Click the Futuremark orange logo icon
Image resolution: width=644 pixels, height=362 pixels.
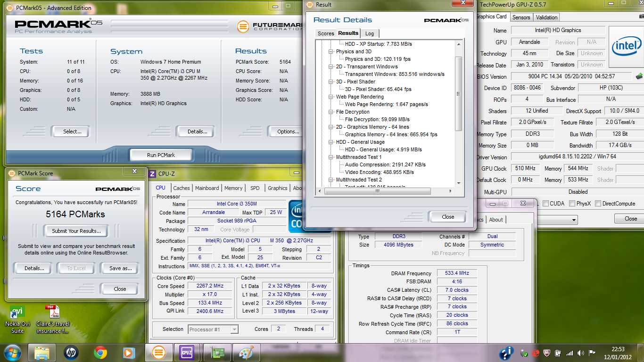[243, 26]
